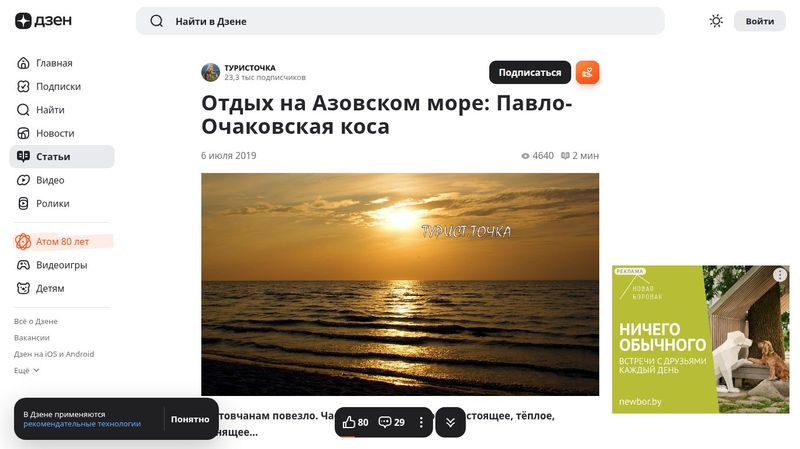Click the Подписаться button

[530, 72]
